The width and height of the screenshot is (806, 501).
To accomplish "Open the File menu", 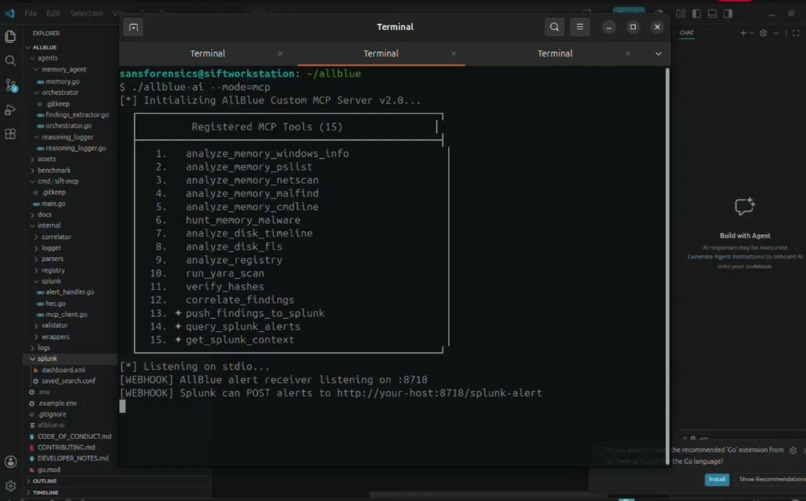I will click(31, 13).
